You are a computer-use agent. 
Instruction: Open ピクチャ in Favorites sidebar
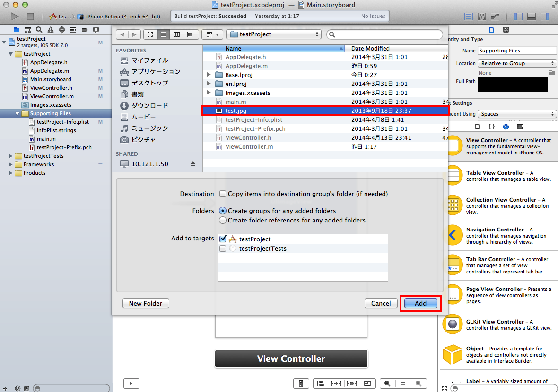(x=138, y=140)
